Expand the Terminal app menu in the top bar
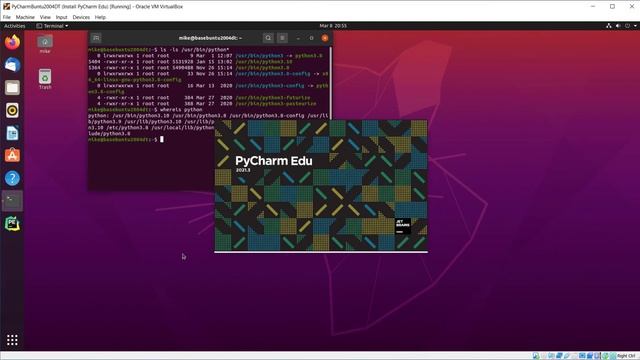The image size is (640, 360). click(52, 26)
